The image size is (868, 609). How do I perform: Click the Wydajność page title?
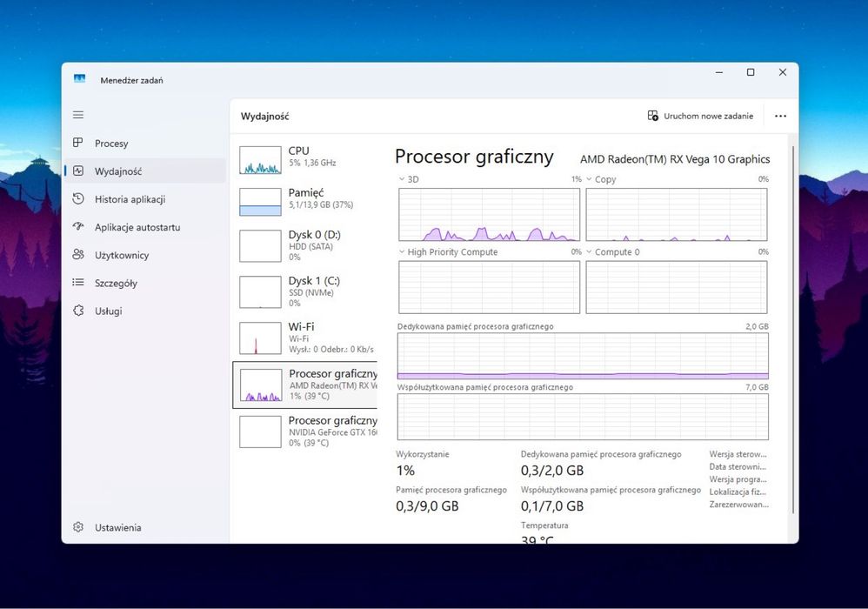(x=264, y=117)
